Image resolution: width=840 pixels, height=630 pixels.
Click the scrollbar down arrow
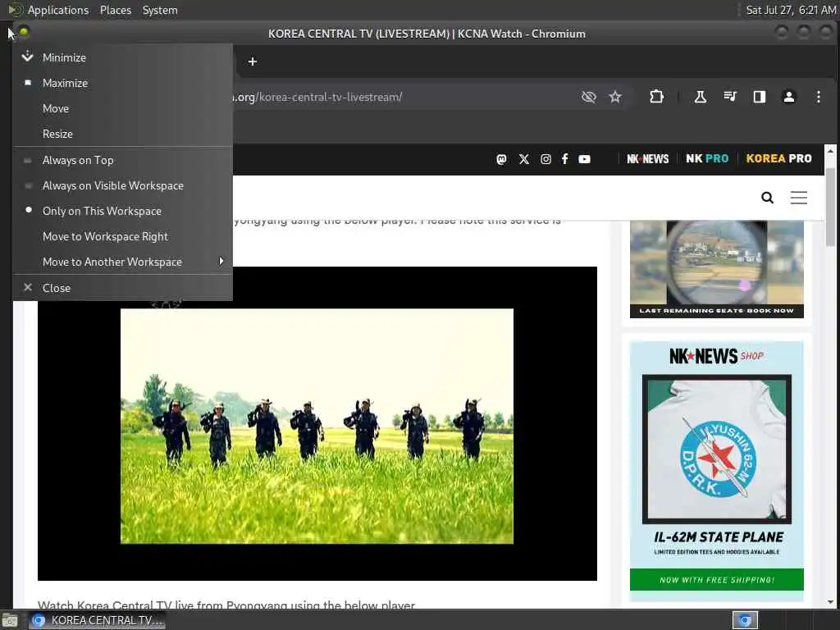point(830,602)
